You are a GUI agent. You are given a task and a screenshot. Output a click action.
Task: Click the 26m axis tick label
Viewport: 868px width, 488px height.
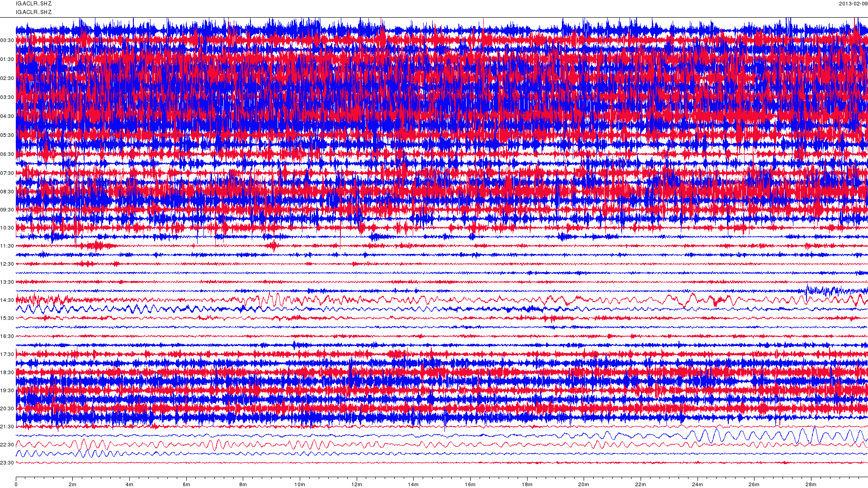click(754, 485)
